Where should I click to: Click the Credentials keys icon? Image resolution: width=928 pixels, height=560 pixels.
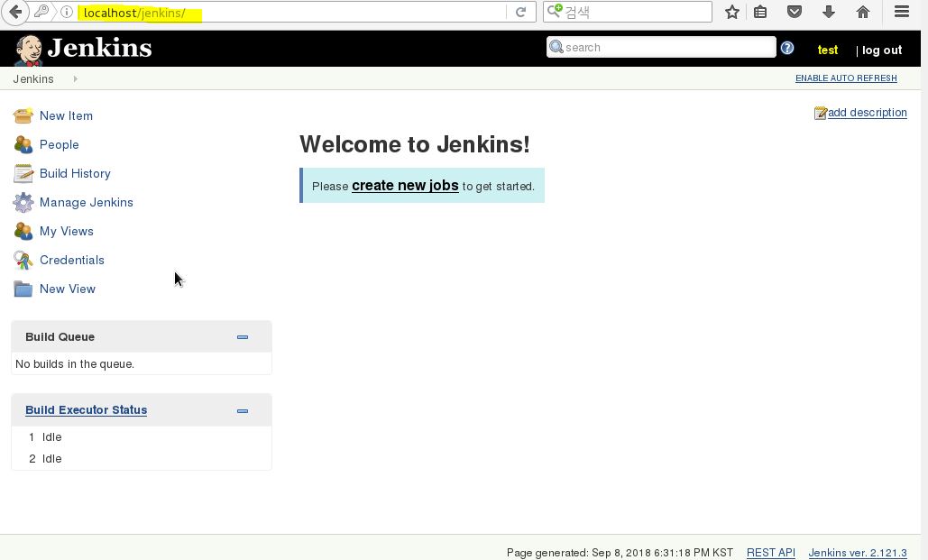pyautogui.click(x=23, y=260)
